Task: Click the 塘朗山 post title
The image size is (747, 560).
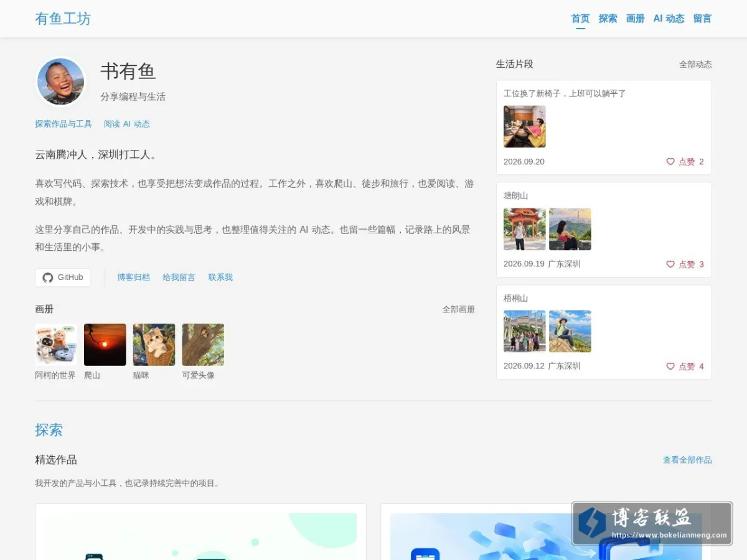Action: point(515,196)
